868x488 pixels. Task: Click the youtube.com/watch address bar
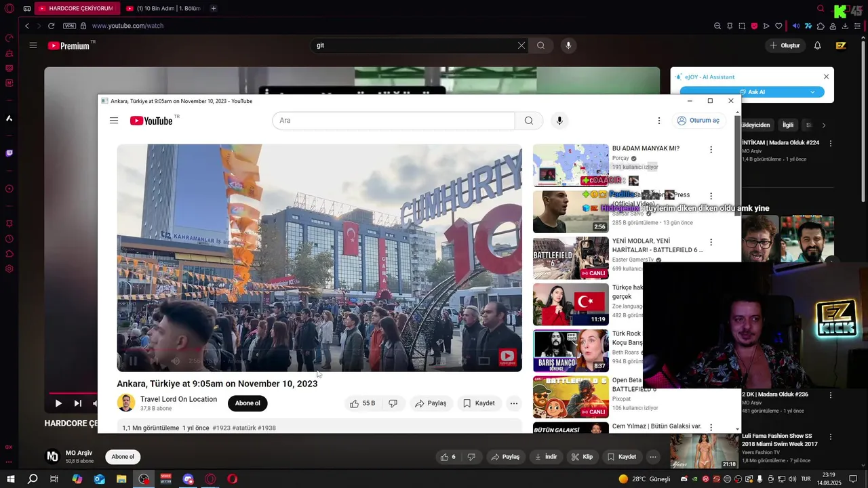[127, 26]
